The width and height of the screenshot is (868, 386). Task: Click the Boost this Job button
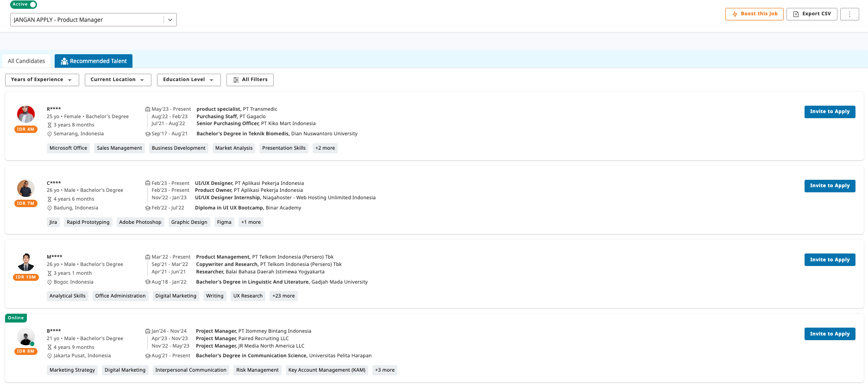pos(755,14)
